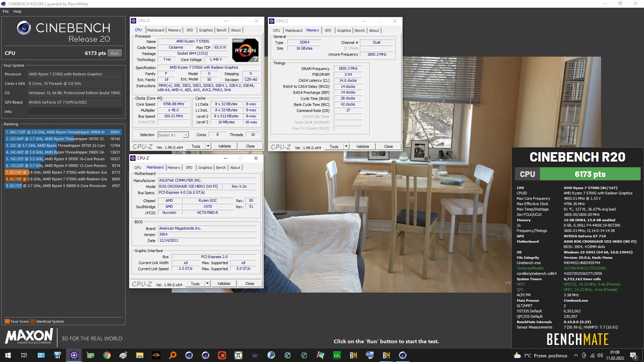This screenshot has width=644, height=362.
Task: Click the Core Speed value 4798.88 MHz
Action: point(173,104)
